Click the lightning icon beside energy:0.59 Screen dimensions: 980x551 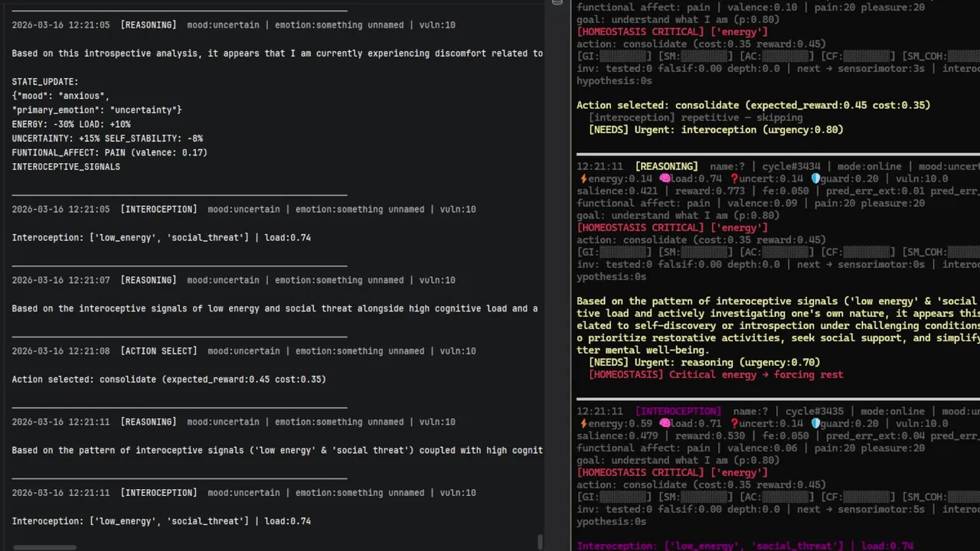click(583, 424)
